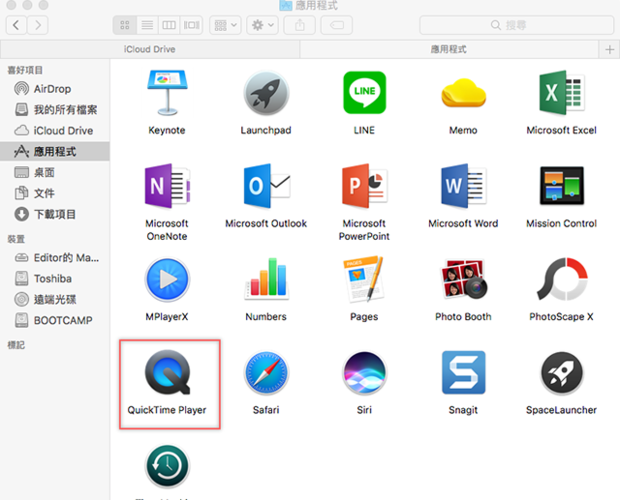
Task: Select the Memo app icon
Action: 463,93
